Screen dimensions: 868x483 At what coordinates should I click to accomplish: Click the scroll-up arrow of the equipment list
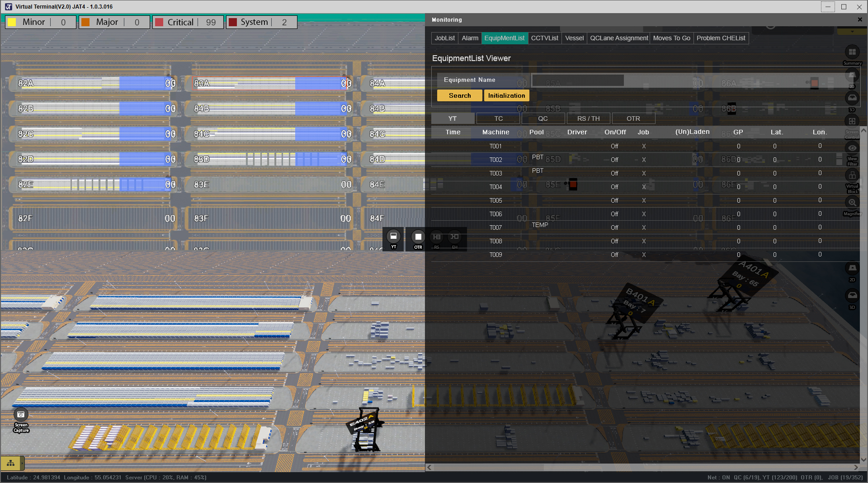[x=864, y=130]
